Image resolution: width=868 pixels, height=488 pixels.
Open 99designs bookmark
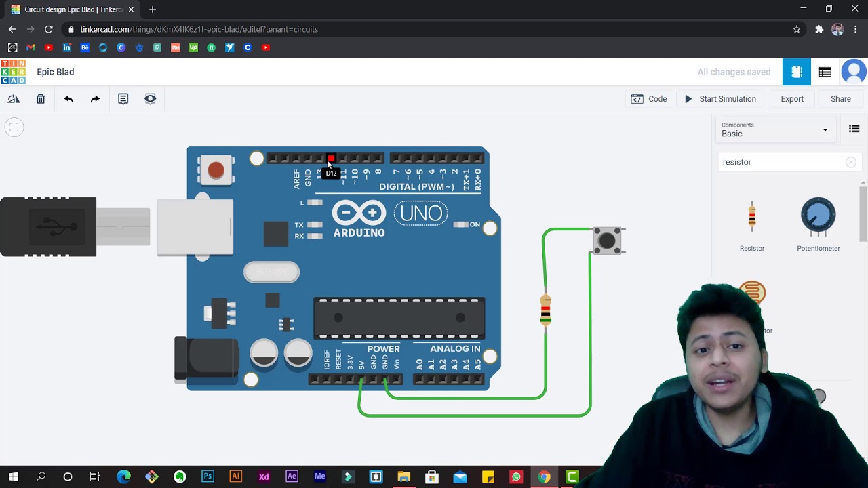[175, 47]
